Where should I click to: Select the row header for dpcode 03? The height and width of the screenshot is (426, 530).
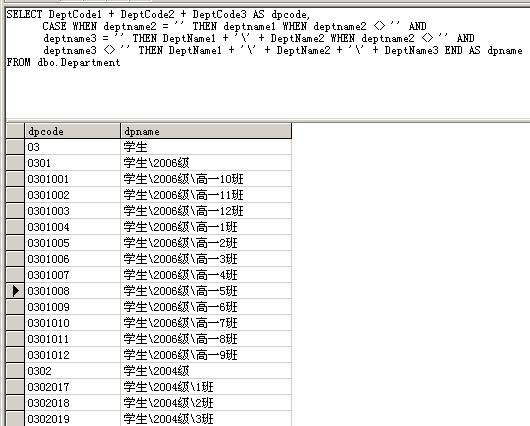(15, 147)
